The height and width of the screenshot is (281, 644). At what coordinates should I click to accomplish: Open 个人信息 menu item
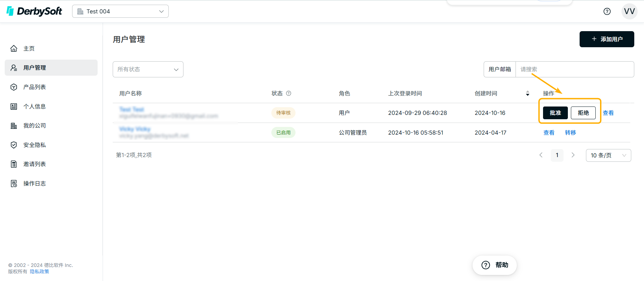51,107
